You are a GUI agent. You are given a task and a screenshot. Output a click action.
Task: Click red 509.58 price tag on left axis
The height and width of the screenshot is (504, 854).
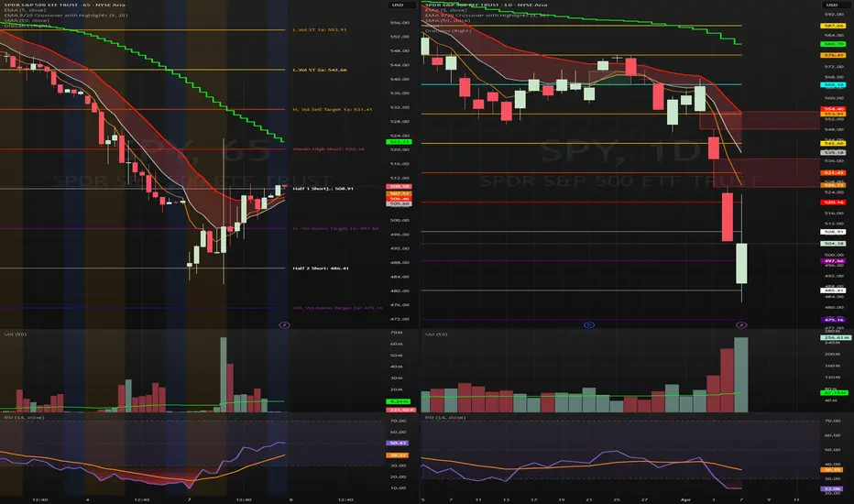point(400,186)
